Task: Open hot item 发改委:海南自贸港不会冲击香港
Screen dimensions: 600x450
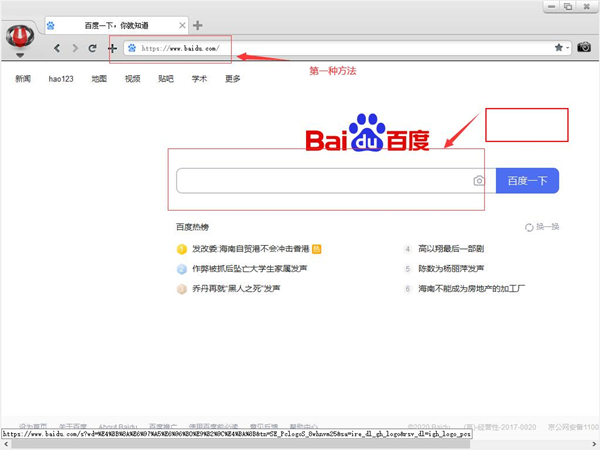Action: coord(251,249)
